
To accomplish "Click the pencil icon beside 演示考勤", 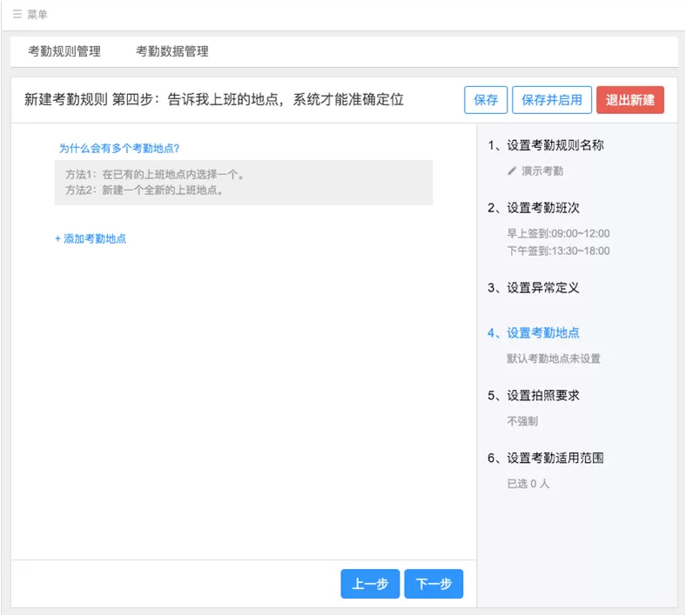I will 512,171.
